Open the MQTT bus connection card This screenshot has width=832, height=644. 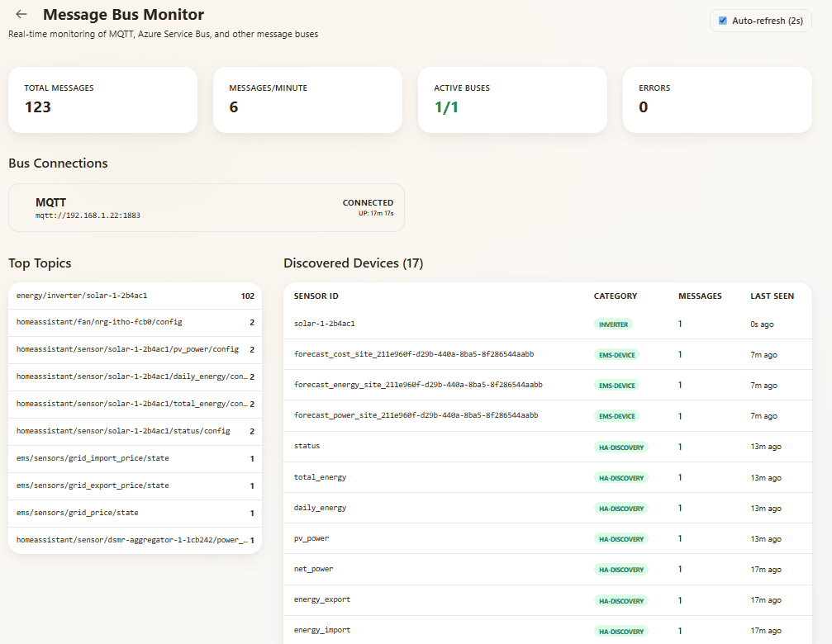206,207
